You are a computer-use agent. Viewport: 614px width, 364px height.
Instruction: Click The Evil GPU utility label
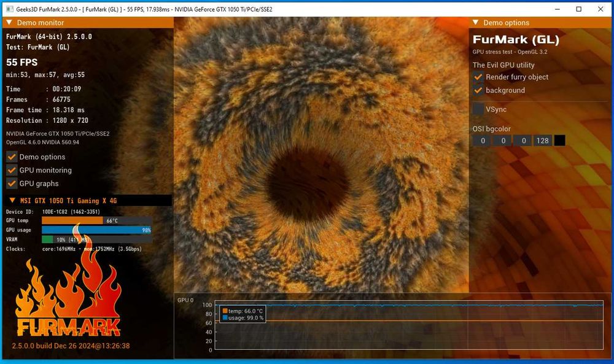pyautogui.click(x=503, y=65)
